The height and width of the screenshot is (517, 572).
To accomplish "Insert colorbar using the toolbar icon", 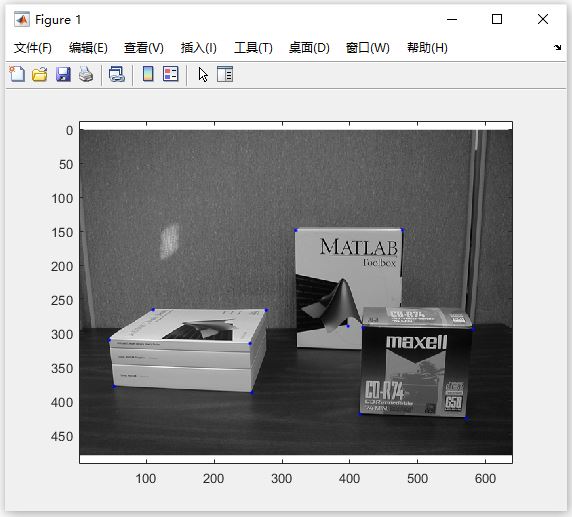I will [148, 74].
